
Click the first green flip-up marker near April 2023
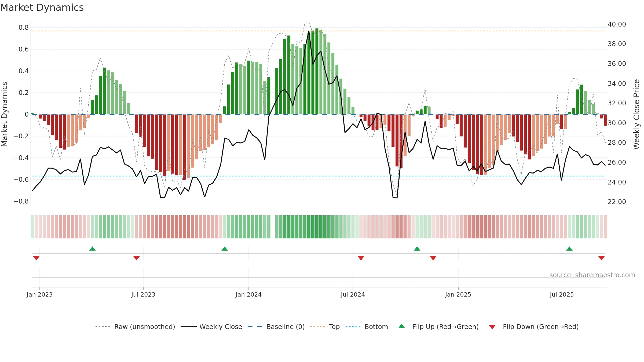(92, 249)
